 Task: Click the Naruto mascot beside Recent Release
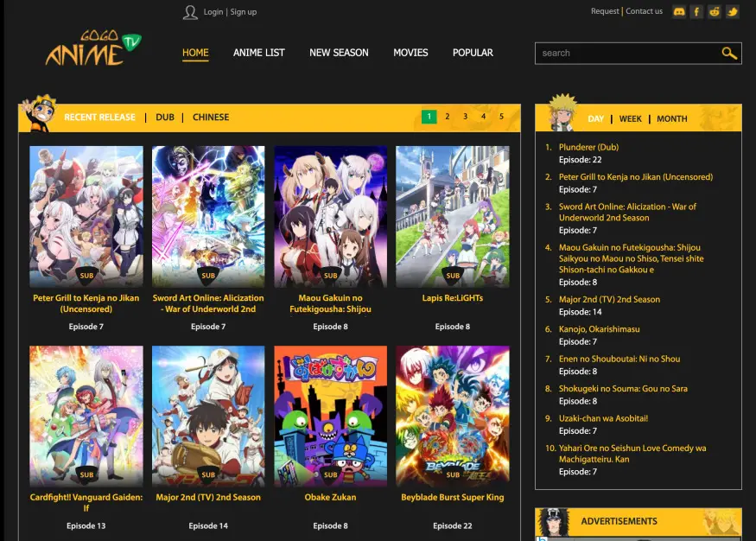pyautogui.click(x=40, y=113)
